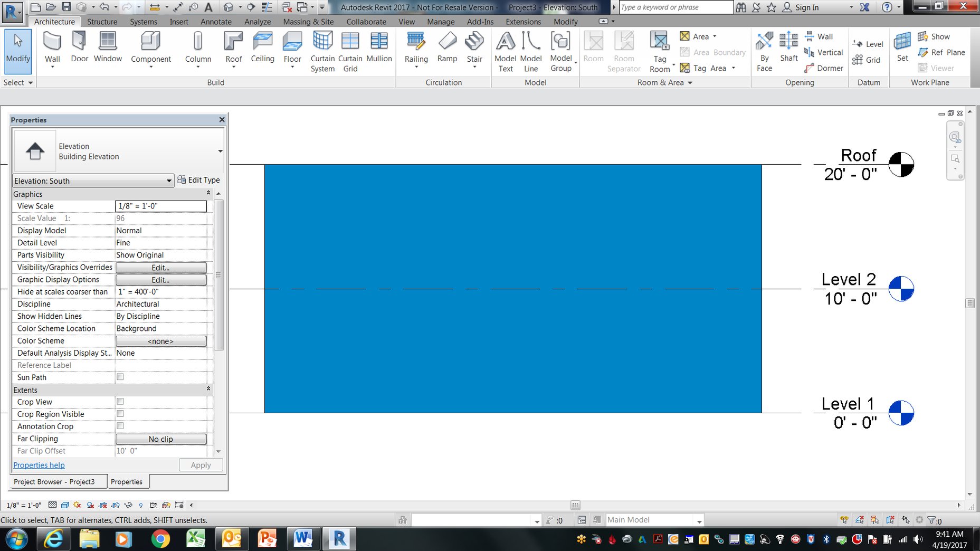
Task: Collapse the Graphics section in Properties
Action: tap(208, 193)
